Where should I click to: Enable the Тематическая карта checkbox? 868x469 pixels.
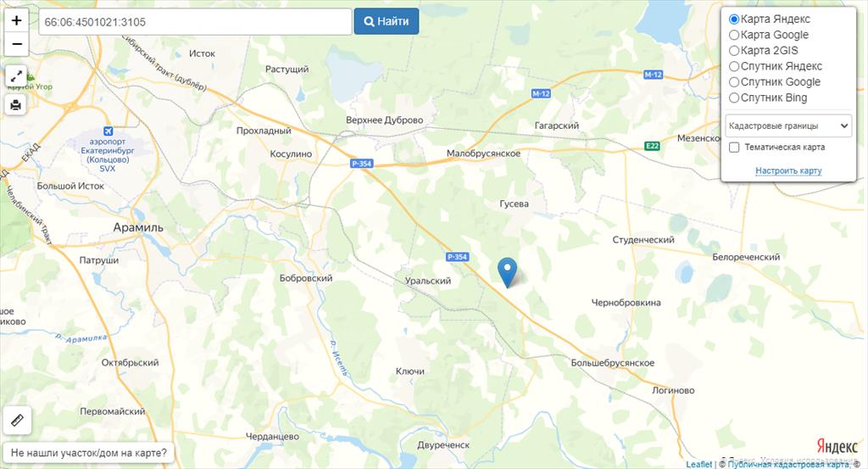click(734, 148)
